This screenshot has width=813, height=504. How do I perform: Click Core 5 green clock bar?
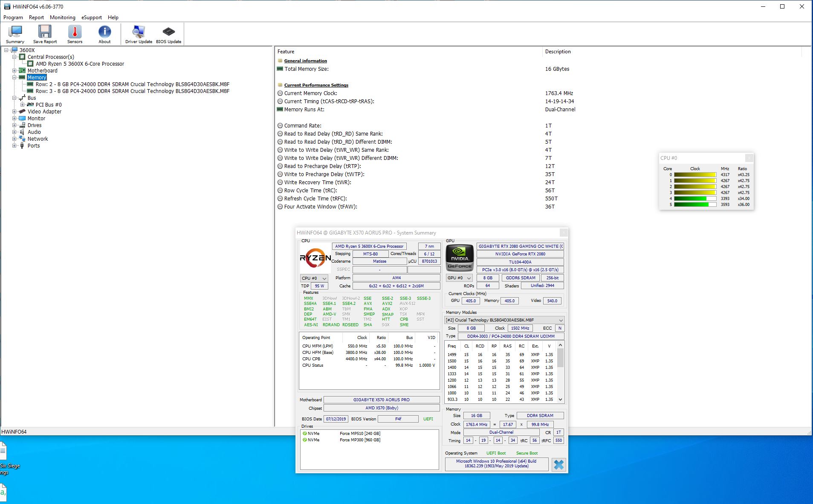pyautogui.click(x=695, y=205)
